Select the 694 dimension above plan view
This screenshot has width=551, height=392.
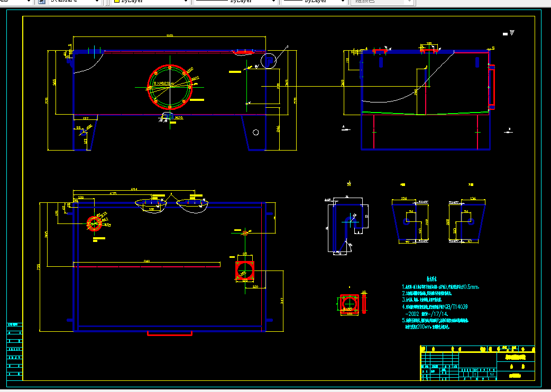pos(134,190)
